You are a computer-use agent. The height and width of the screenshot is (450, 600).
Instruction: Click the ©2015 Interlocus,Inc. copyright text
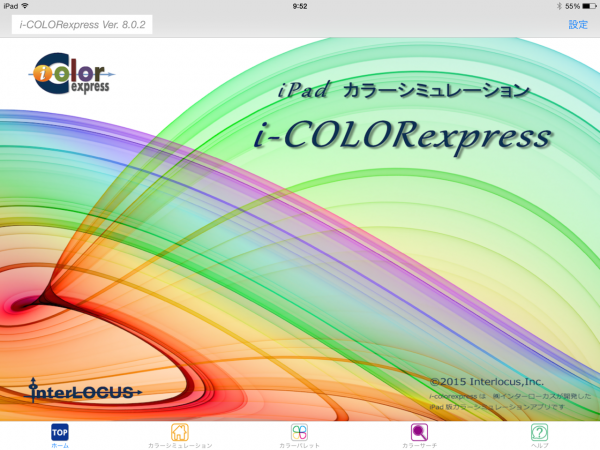pyautogui.click(x=486, y=382)
